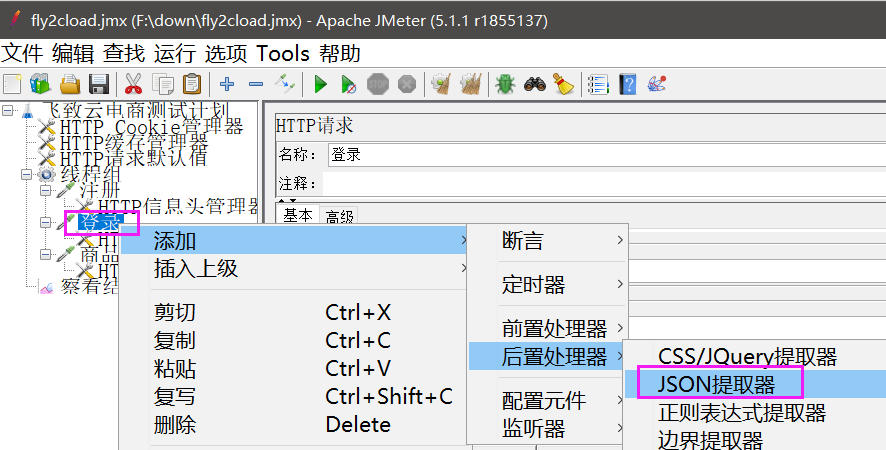Screen dimensions: 886x450
Task: Select HTTP信息头管理器 under 注册
Action: [179, 206]
